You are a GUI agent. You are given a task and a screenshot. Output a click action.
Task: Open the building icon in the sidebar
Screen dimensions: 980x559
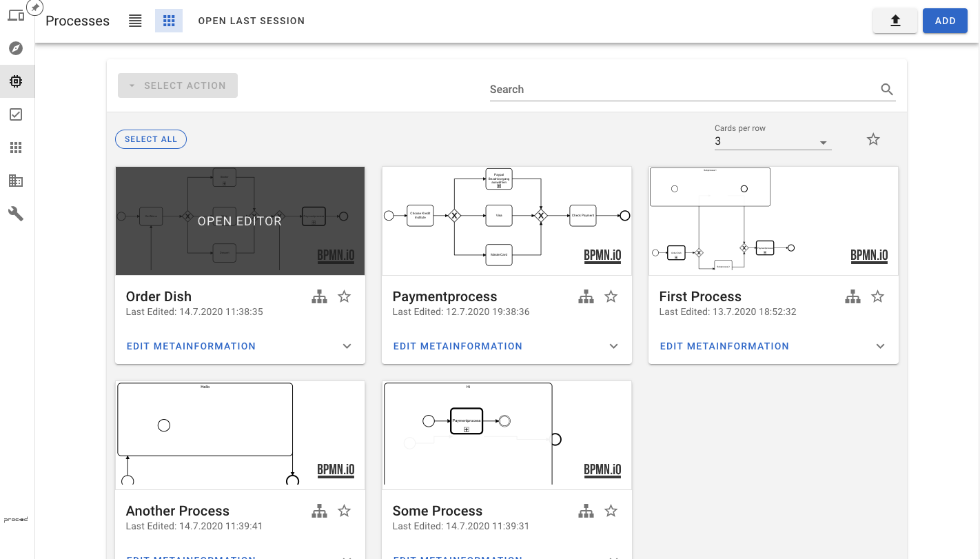click(16, 181)
